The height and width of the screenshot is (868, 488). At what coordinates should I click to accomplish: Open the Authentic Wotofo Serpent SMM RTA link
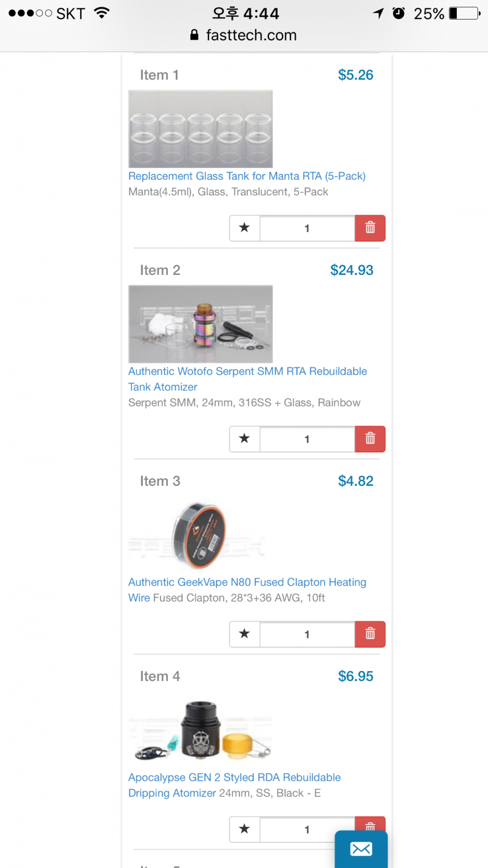[x=248, y=379]
